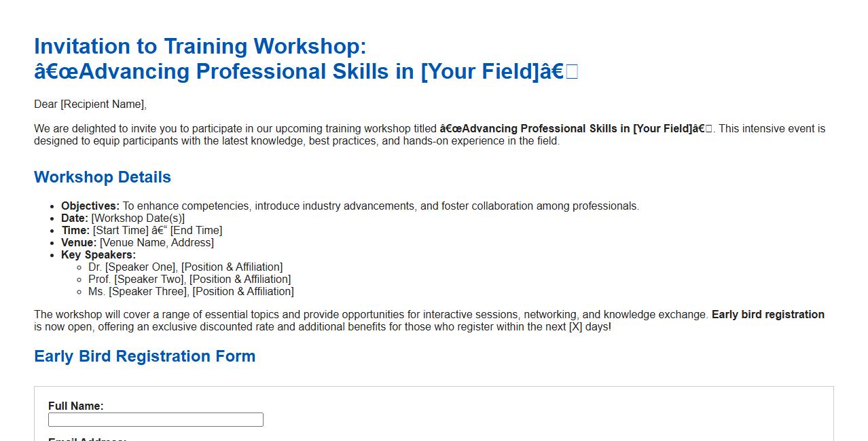This screenshot has height=441, width=868.
Task: Click the "Full Name:" form label
Action: tap(76, 406)
